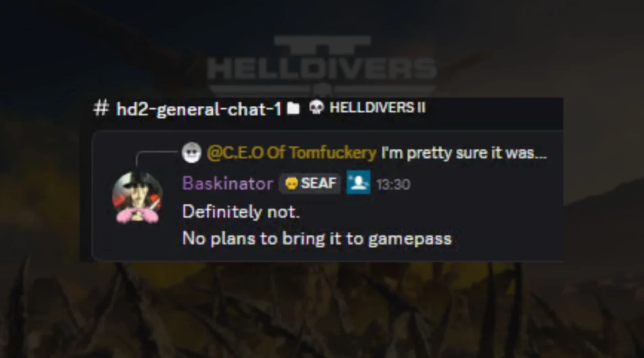Open the hd2-general-chat-1 channel name

[x=199, y=109]
